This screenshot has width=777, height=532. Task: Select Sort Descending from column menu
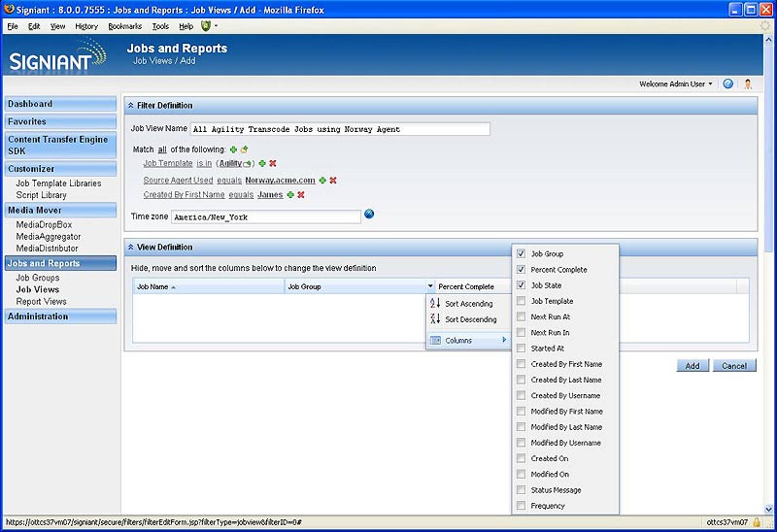click(470, 319)
